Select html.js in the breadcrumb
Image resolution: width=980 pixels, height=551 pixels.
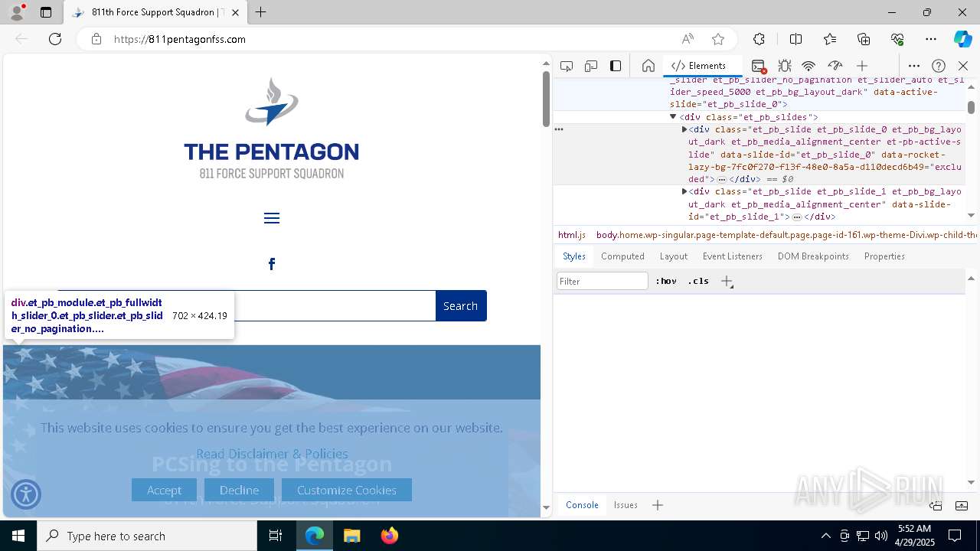[x=572, y=235]
